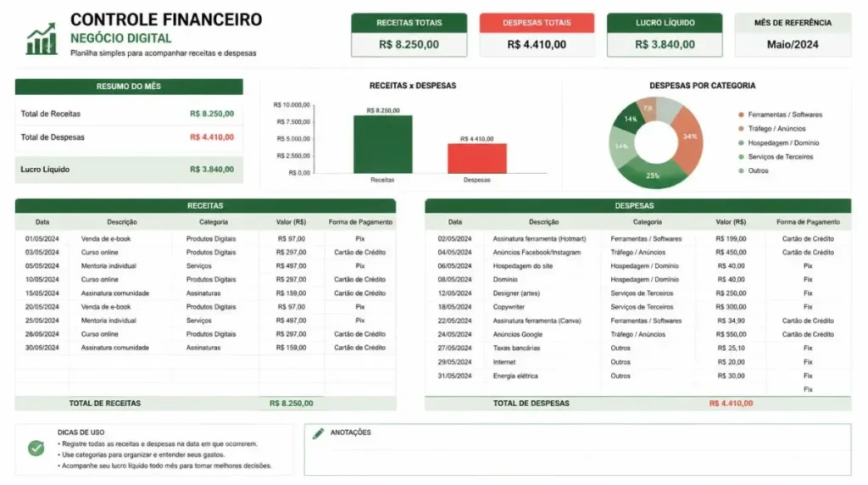Click the Total de Despesas row in the summary
This screenshot has height=485, width=868.
tap(129, 137)
